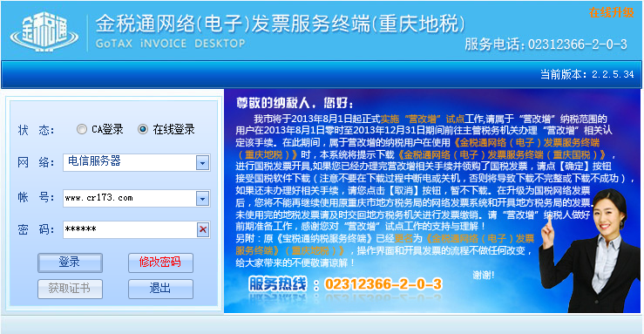Clear password with the red X icon
Image resolution: width=644 pixels, height=334 pixels.
click(x=203, y=229)
